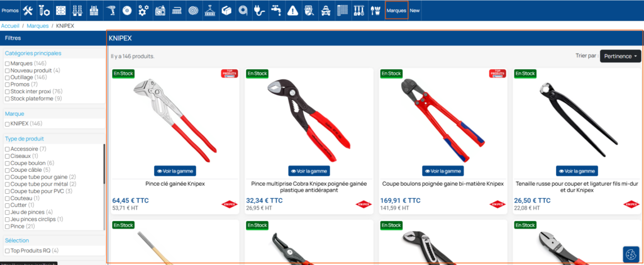Check the Accessoire (7) product type filter
The image size is (644, 265).
click(8, 149)
